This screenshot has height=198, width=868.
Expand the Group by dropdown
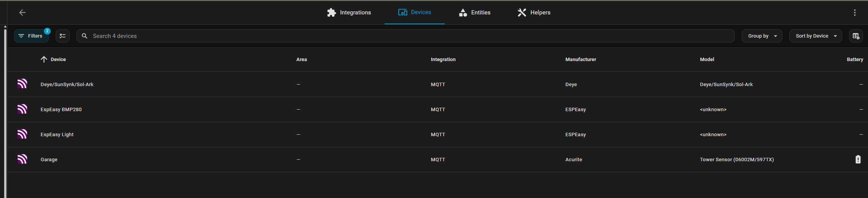tap(762, 36)
